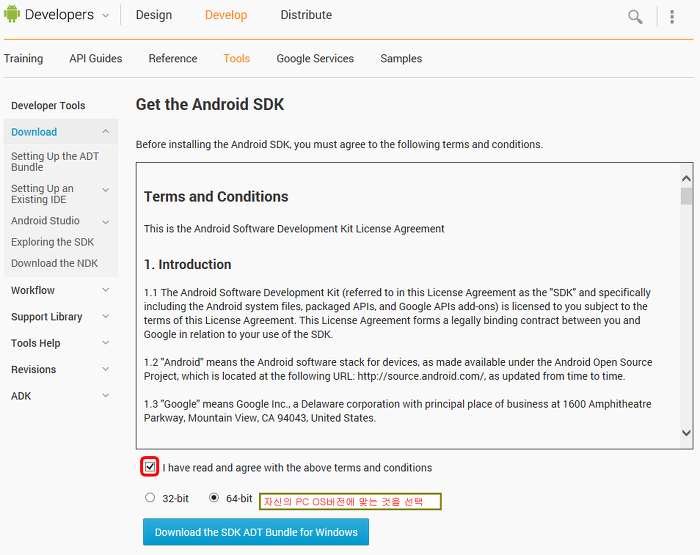This screenshot has width=700, height=555.
Task: Open the Android Studio sidebar link
Action: point(46,221)
